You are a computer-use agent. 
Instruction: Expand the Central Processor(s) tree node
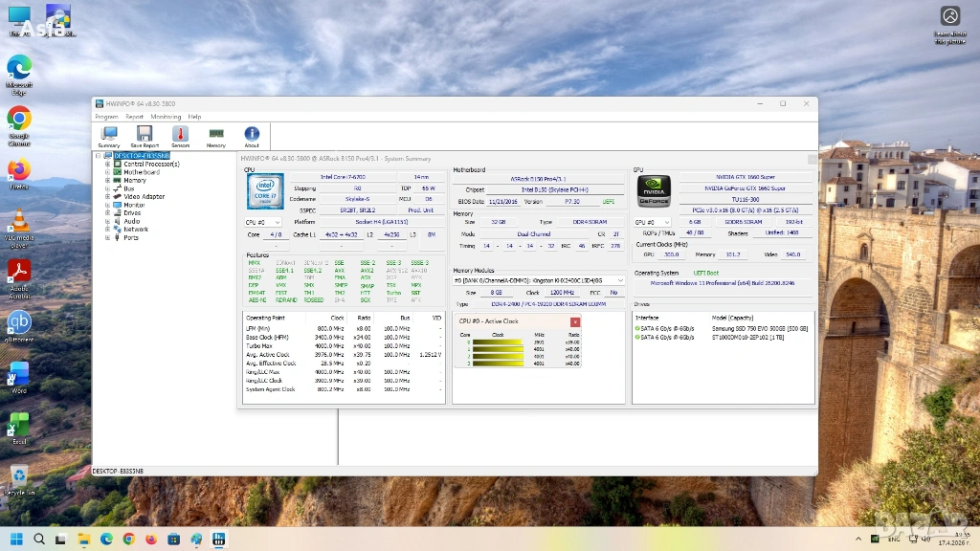point(108,165)
